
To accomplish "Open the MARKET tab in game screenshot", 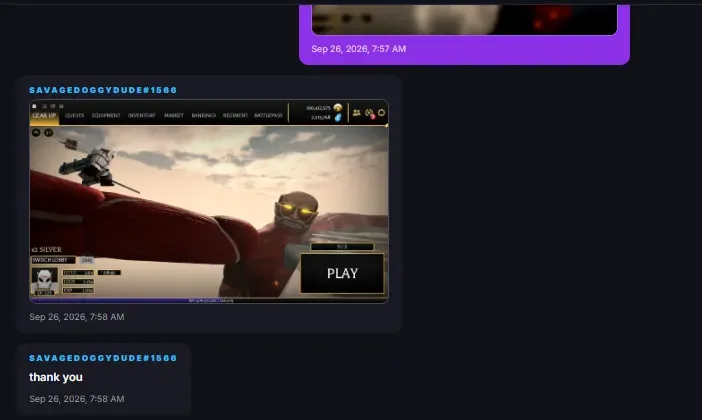I will (174, 116).
